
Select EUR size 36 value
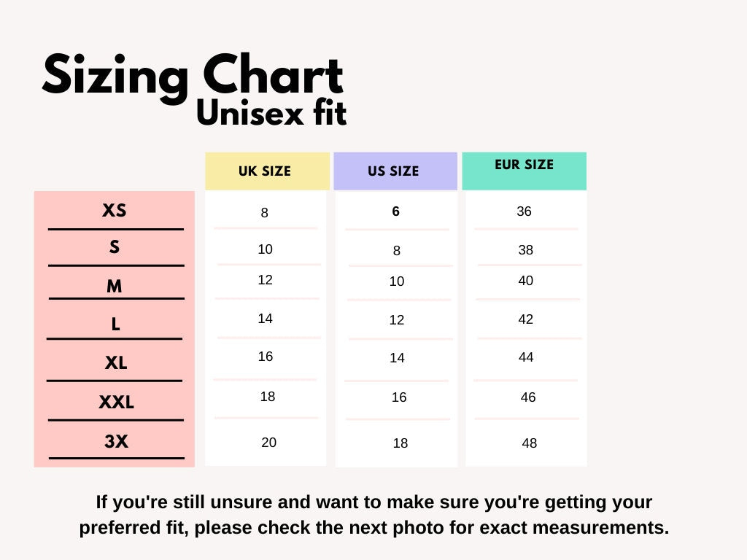point(524,211)
